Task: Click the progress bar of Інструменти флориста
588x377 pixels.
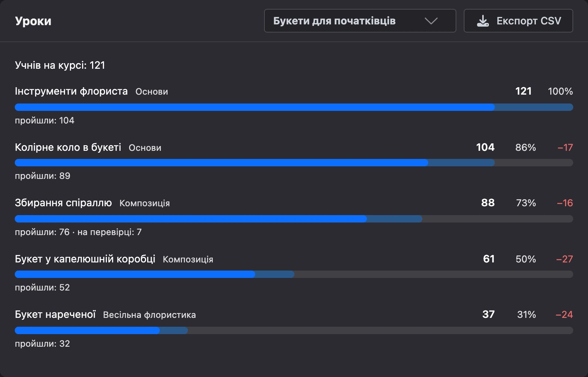Action: click(294, 107)
